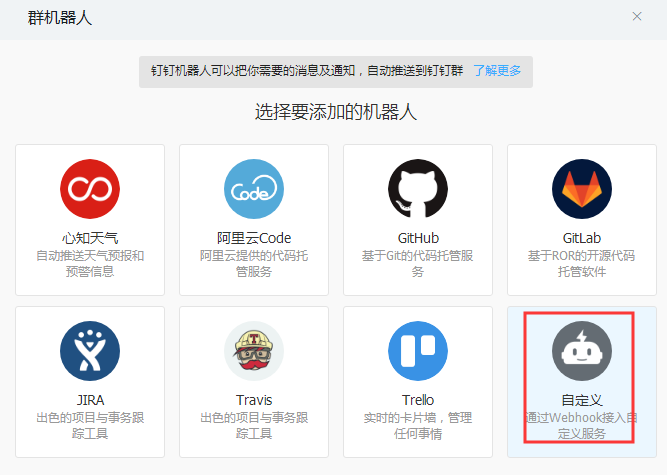This screenshot has height=475, width=667.
Task: Click Travis description 出色的项目与事务跟踪工具
Action: 254,426
